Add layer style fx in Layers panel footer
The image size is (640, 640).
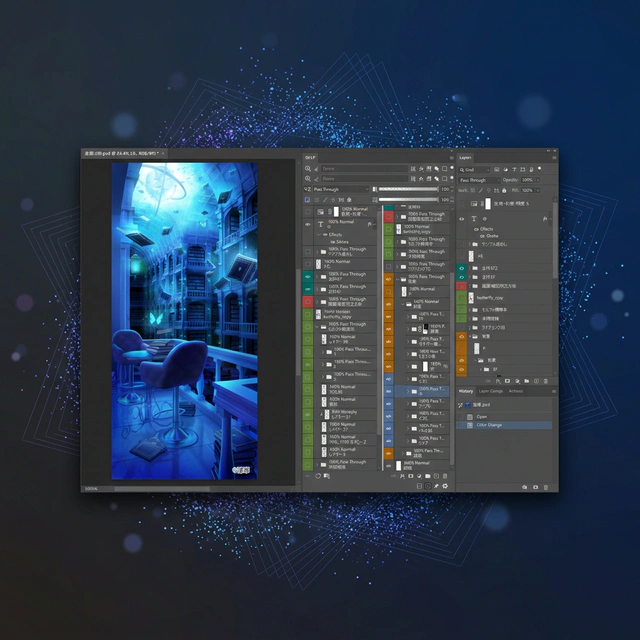(x=498, y=381)
